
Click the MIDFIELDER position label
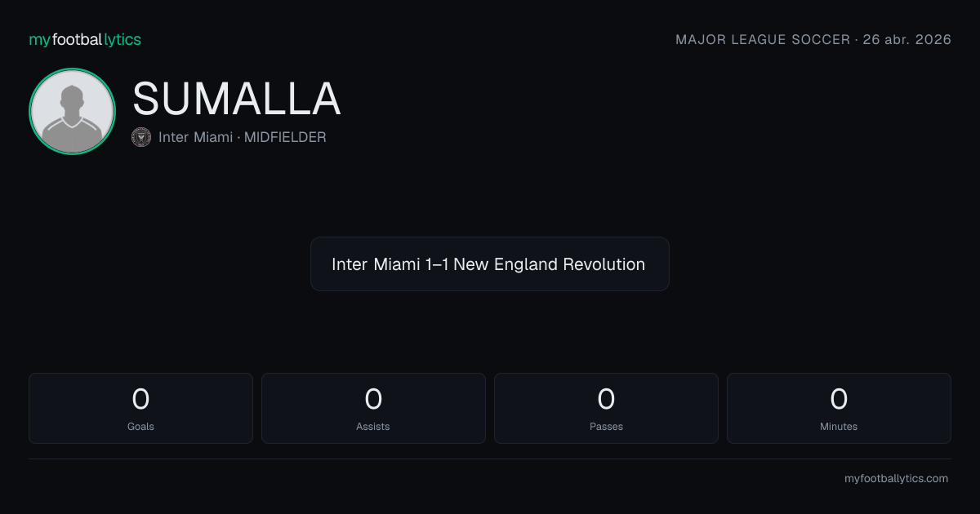pyautogui.click(x=285, y=137)
